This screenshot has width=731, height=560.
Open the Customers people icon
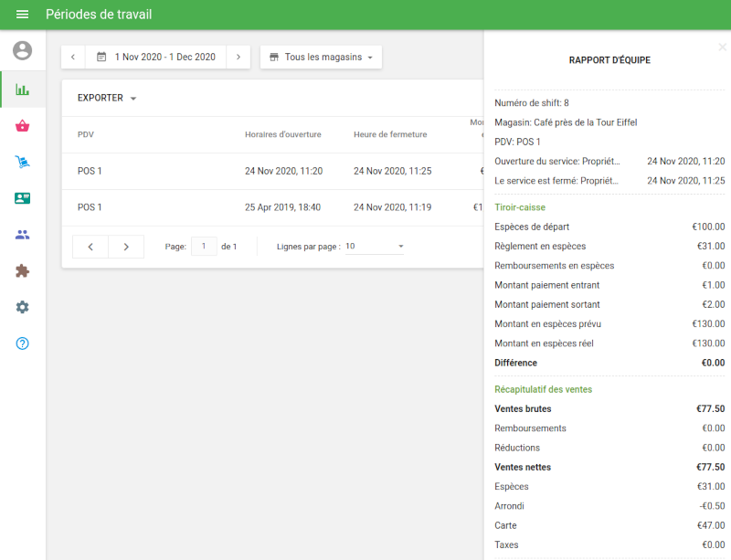23,235
